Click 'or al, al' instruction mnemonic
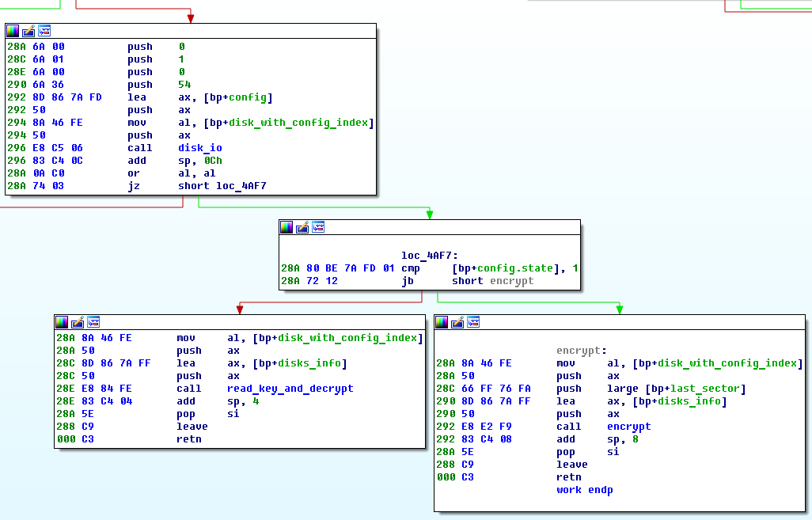 point(134,173)
